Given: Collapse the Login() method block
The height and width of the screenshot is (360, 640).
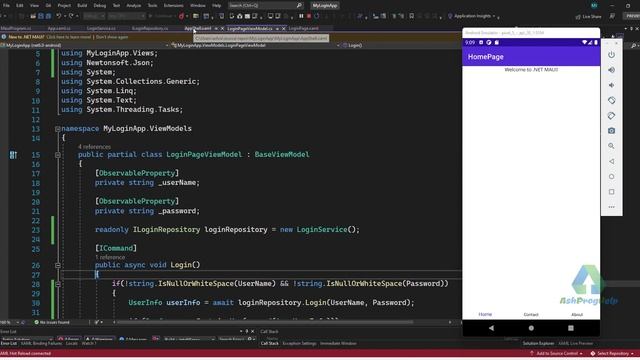Looking at the screenshot, I should pyautogui.click(x=58, y=265).
